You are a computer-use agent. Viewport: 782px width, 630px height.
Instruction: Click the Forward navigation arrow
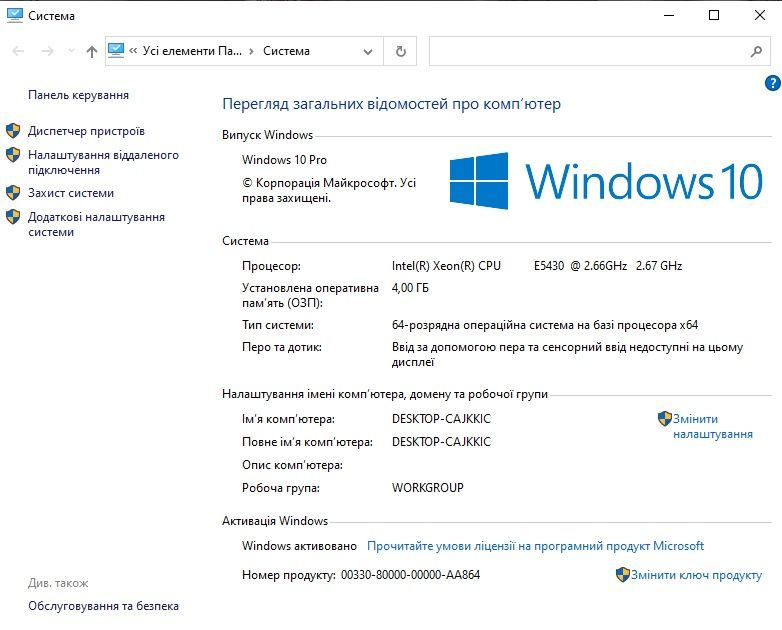(47, 51)
